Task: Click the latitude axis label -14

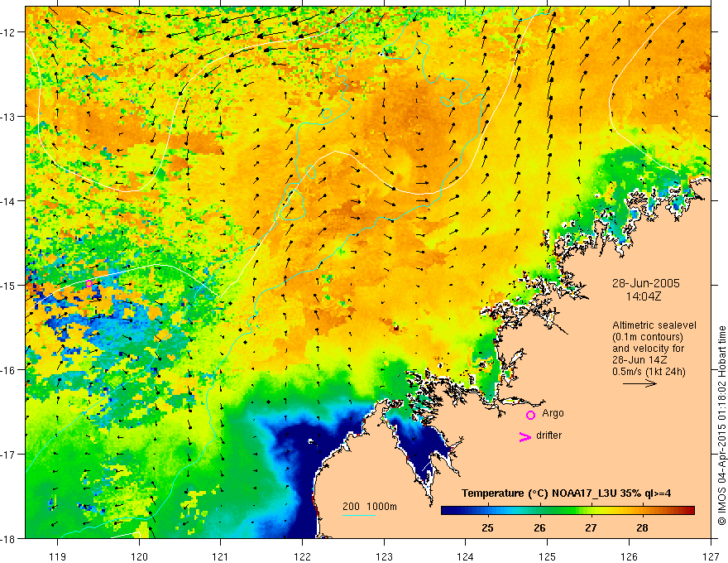Action: [9, 201]
